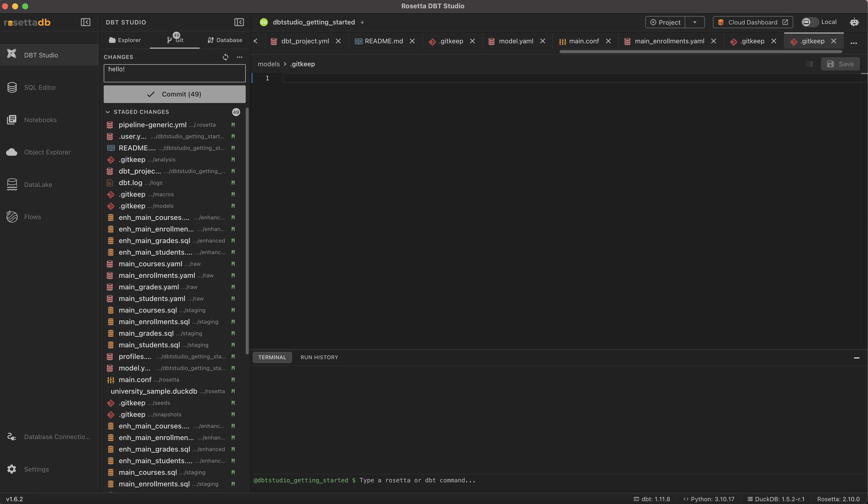
Task: Select staged file main_courses.yaml
Action: (x=172, y=264)
